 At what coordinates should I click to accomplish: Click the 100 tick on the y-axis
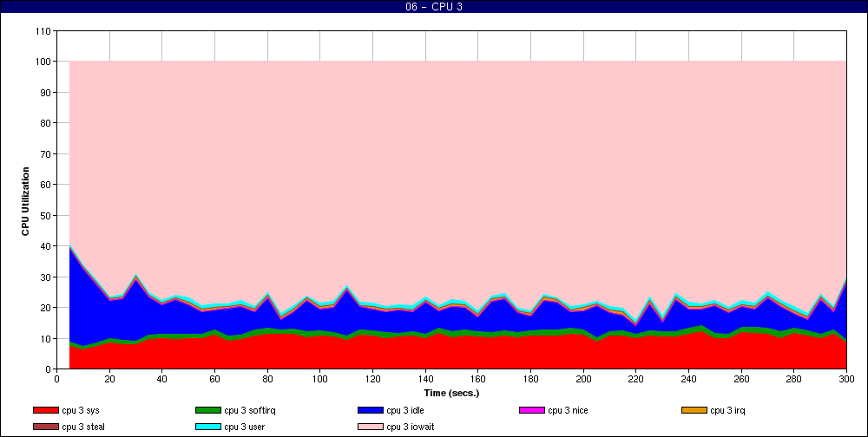[x=43, y=62]
